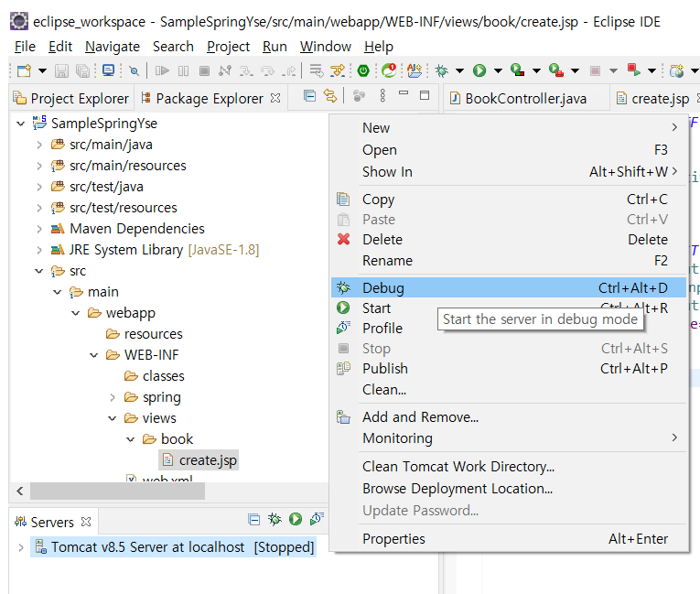Collapse the SampleSpringYse project node
700x594 pixels.
click(x=20, y=124)
